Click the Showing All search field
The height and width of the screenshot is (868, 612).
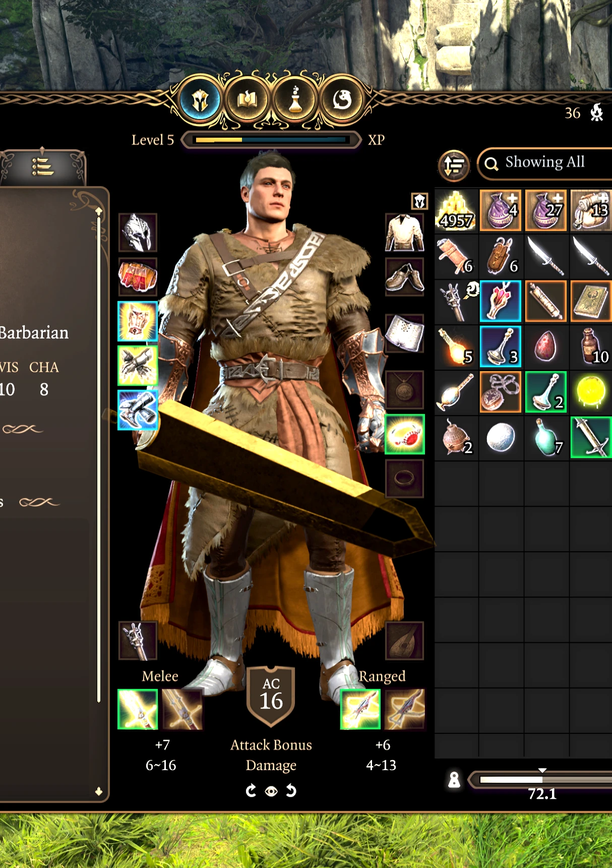pos(545,163)
